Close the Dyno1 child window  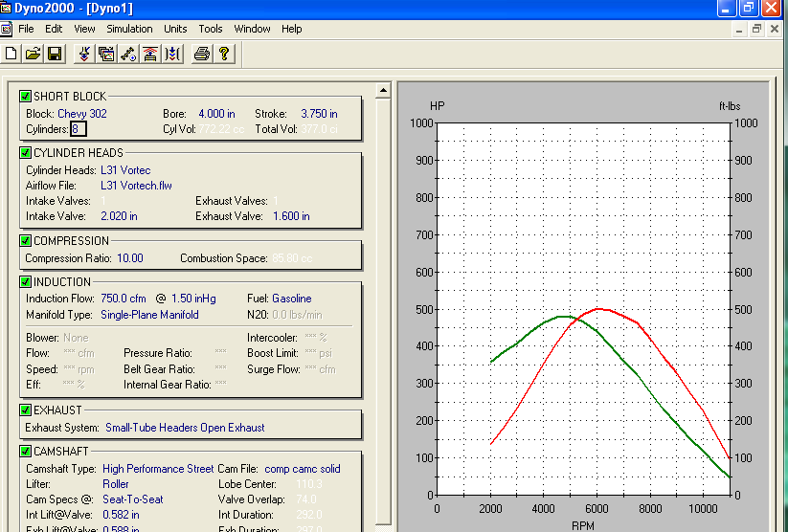[x=775, y=29]
